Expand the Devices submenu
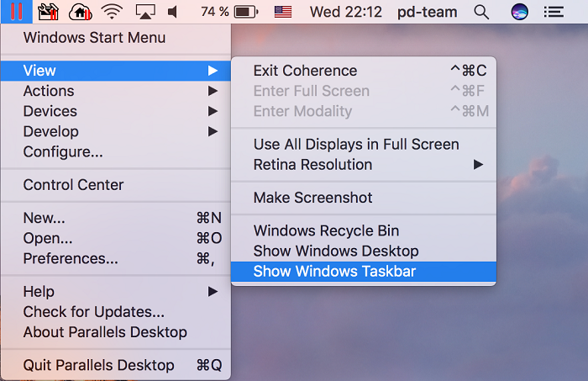588x381 pixels. tap(116, 111)
